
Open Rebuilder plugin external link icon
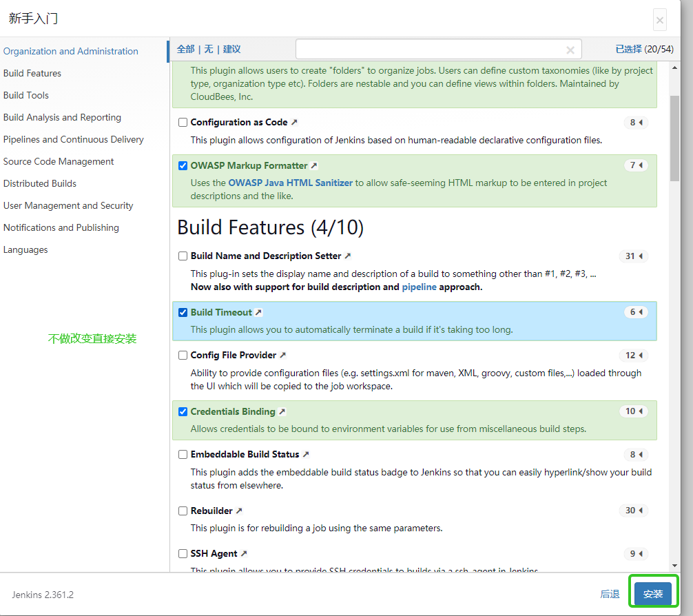[x=239, y=511]
